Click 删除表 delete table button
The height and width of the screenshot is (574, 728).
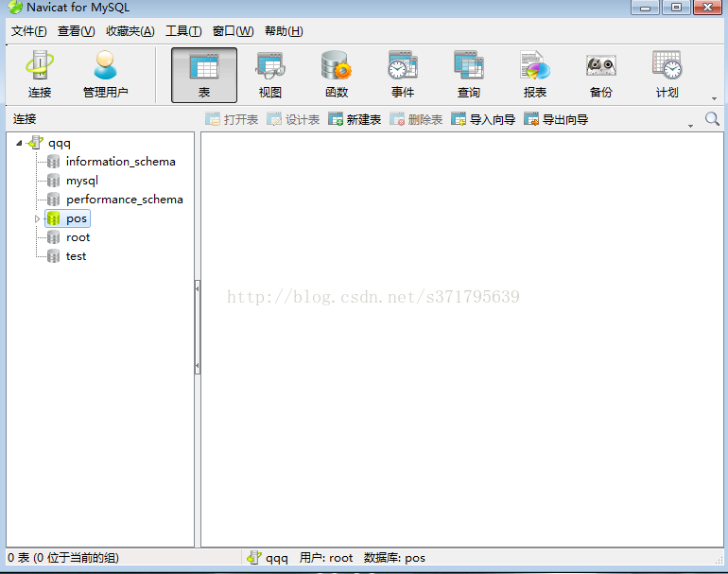click(x=416, y=119)
